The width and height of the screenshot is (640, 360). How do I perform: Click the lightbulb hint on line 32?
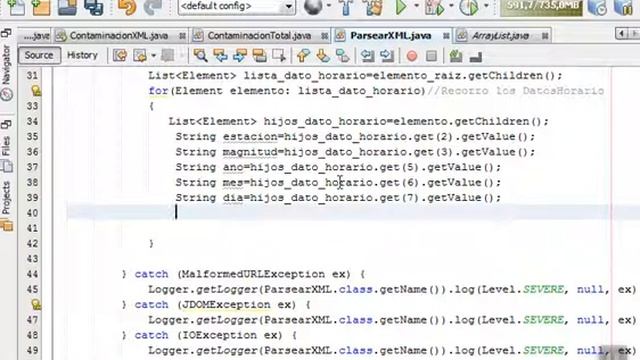pyautogui.click(x=36, y=91)
